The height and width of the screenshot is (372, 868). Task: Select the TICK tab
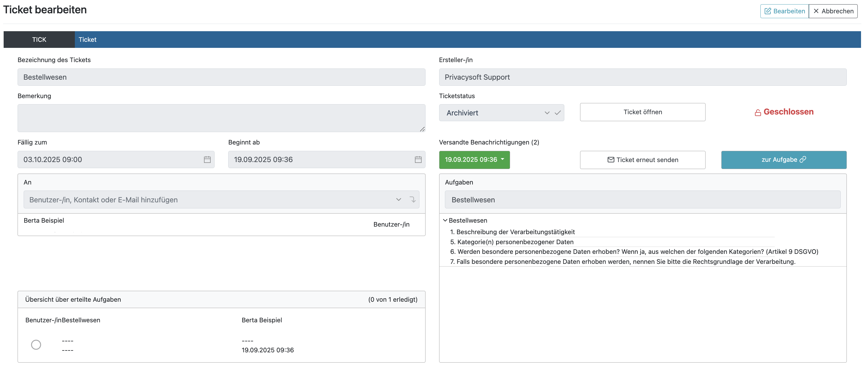[x=39, y=39]
